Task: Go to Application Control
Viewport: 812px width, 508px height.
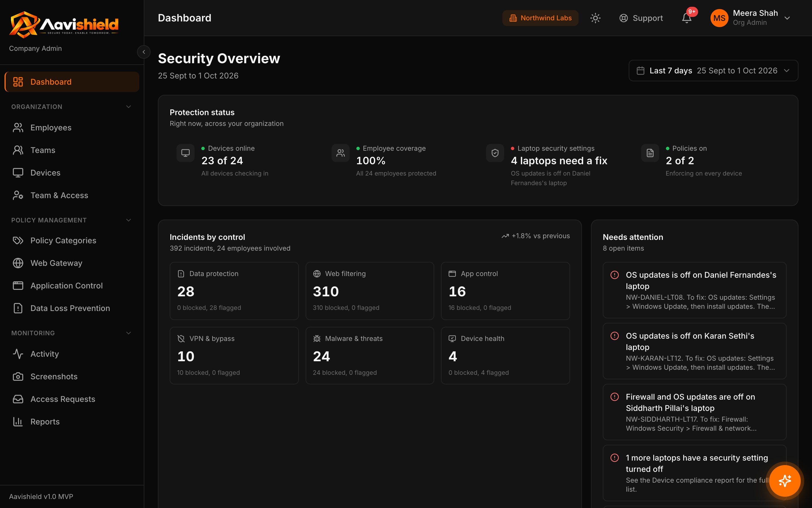Action: (x=72, y=286)
